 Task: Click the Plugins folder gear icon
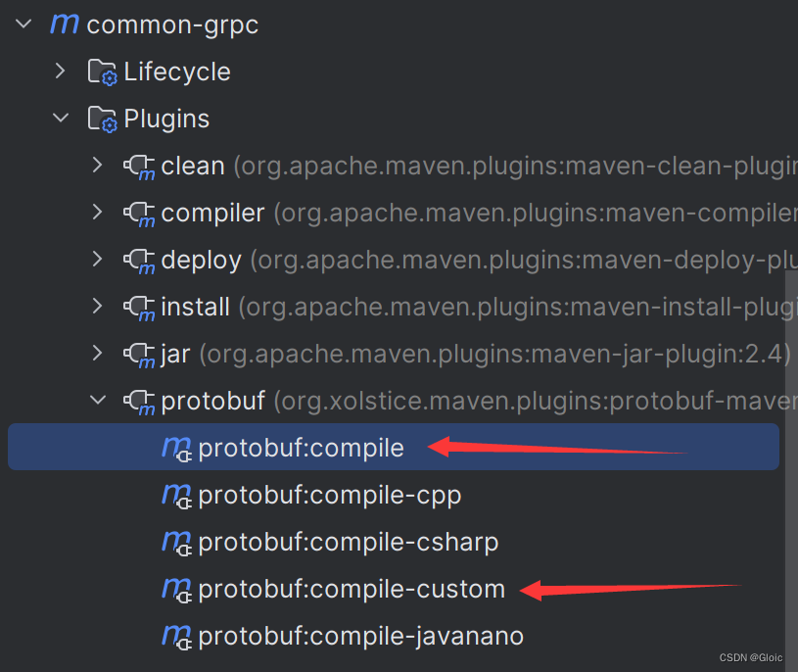pyautogui.click(x=102, y=118)
